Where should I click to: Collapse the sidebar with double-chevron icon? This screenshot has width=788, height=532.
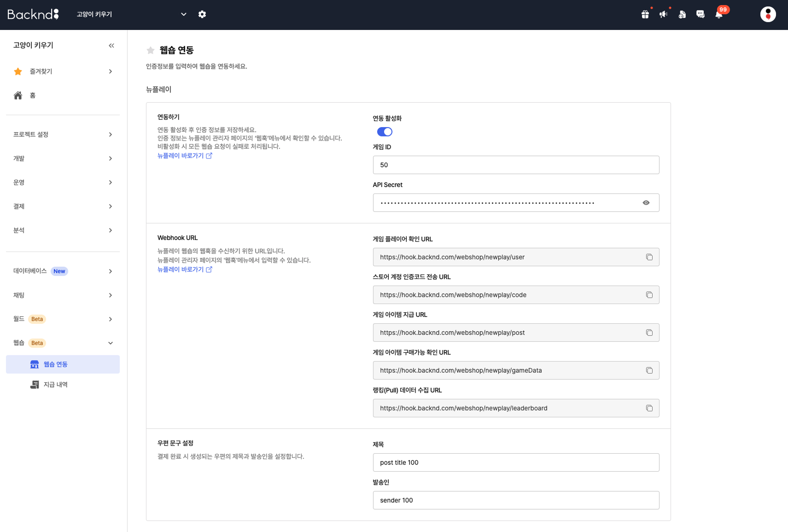[x=111, y=46]
